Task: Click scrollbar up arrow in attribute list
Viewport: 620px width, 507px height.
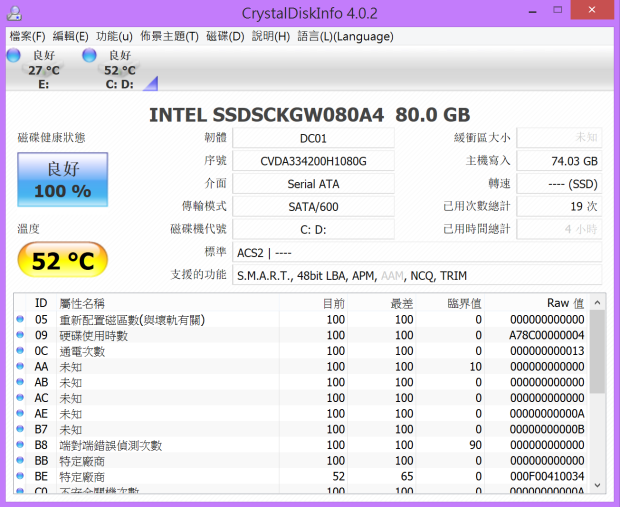Action: (597, 303)
